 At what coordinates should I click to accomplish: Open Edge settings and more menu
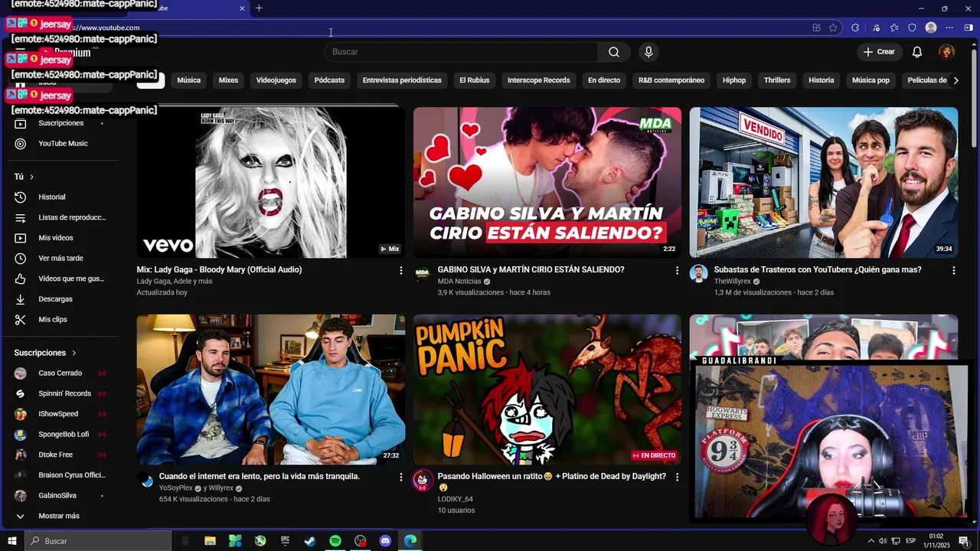(949, 28)
